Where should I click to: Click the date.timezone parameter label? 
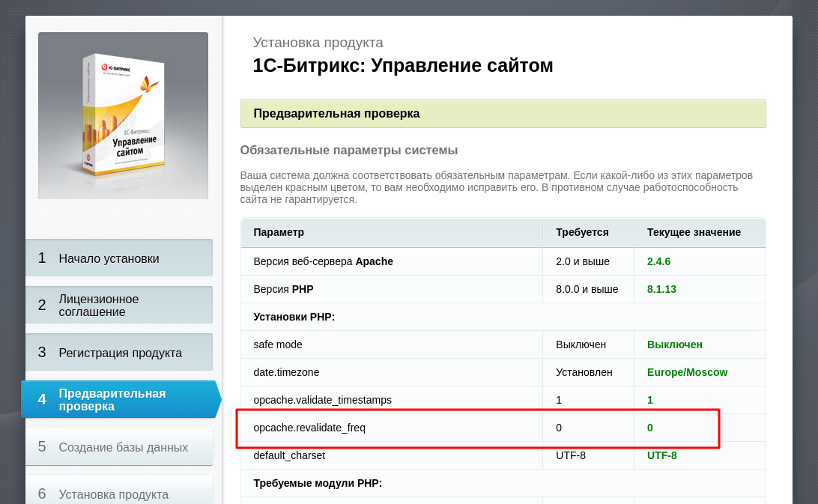tap(286, 372)
